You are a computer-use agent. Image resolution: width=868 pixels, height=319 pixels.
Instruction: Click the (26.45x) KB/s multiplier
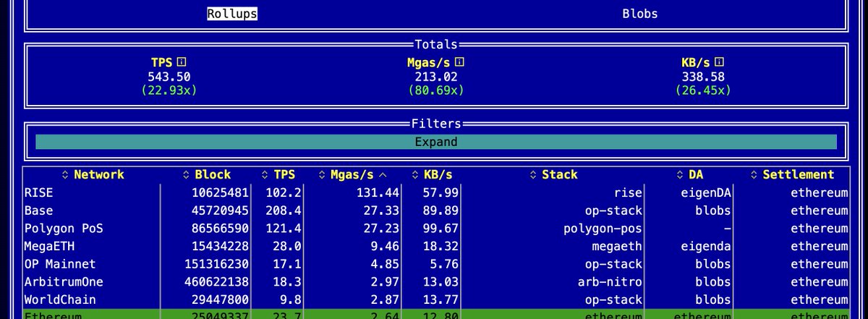(703, 90)
